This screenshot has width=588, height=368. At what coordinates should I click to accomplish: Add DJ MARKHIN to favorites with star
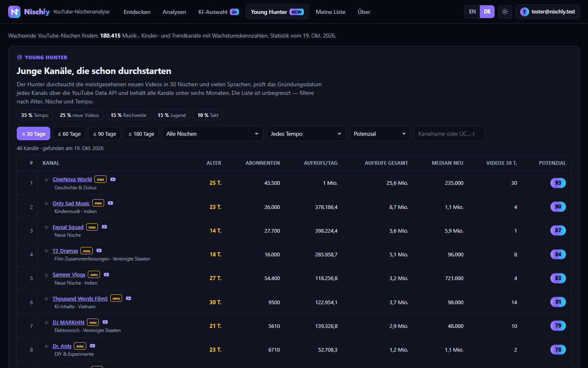tap(47, 322)
